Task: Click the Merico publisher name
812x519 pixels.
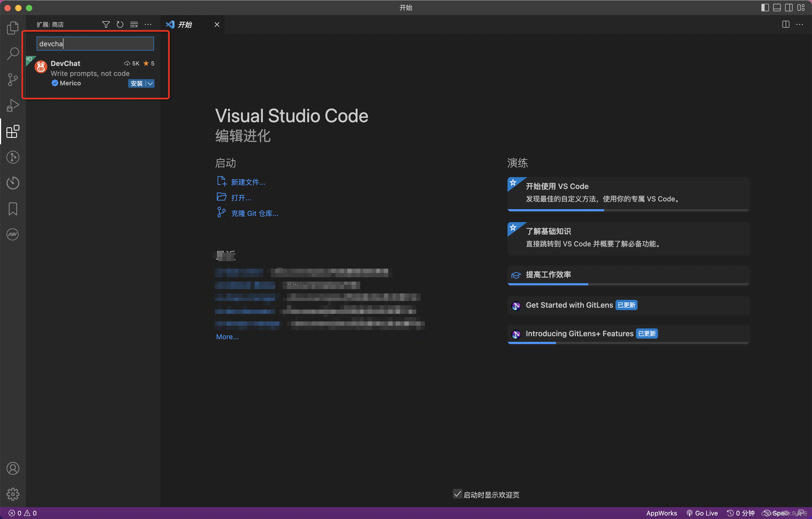Action: click(70, 83)
